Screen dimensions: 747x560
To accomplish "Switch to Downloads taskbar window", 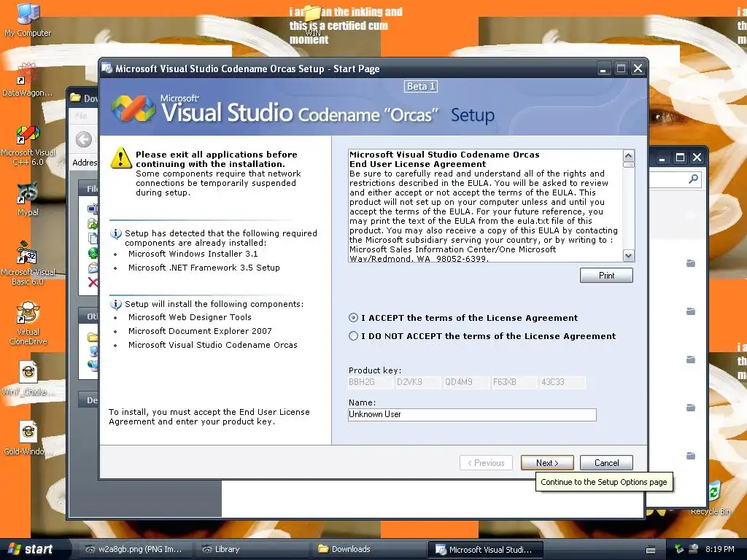I will [x=369, y=550].
